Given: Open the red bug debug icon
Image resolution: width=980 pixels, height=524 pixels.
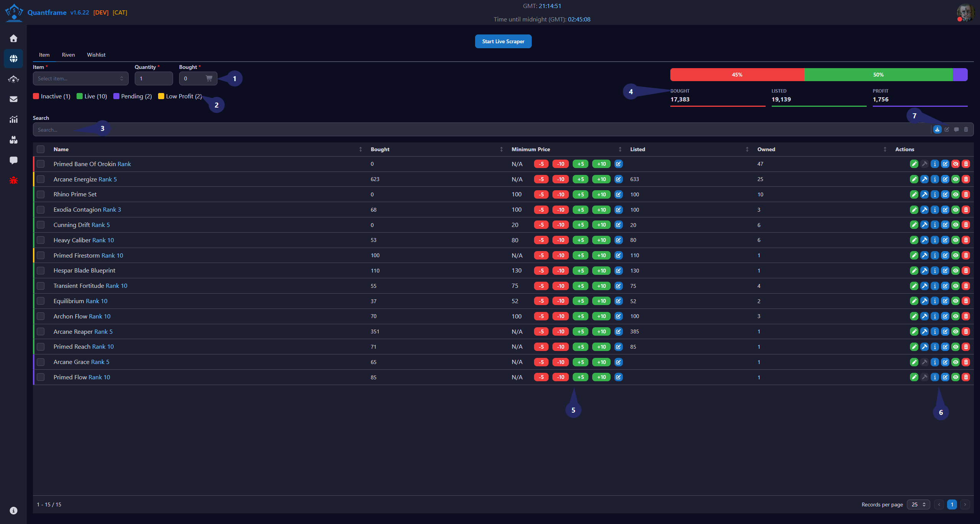Looking at the screenshot, I should (x=13, y=180).
